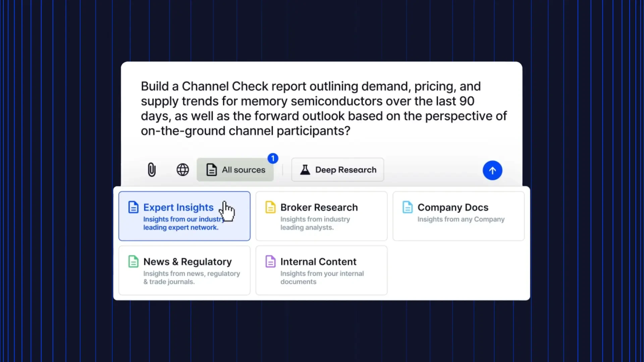Click the blue Expert Insights document icon
The height and width of the screenshot is (362, 644).
[x=133, y=207]
